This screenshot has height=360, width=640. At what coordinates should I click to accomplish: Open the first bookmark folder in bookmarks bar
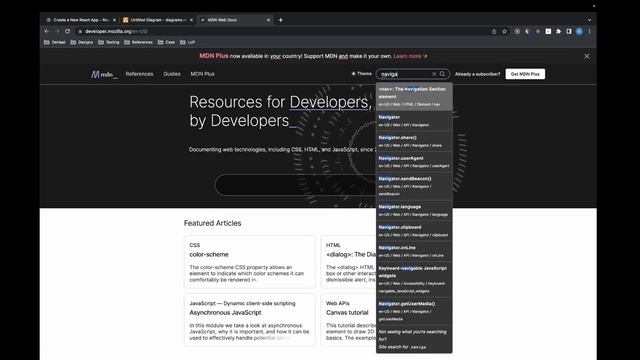(x=55, y=42)
